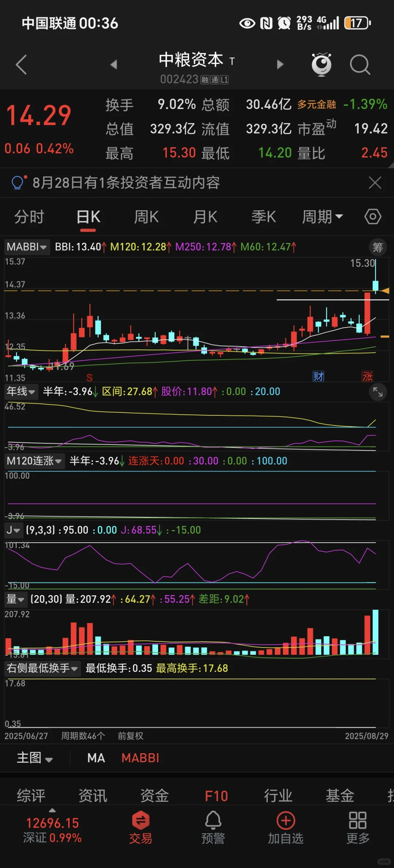
Task: Select MA main chart indicator
Action: coord(96,758)
